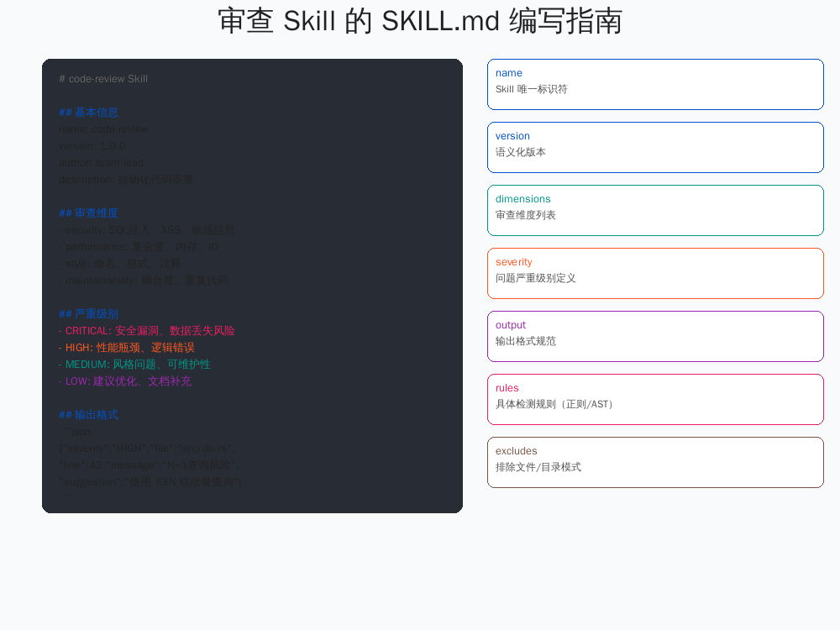This screenshot has width=840, height=630.
Task: Click the purple "LOW: 建议优化、文档补充" line
Action: point(125,381)
